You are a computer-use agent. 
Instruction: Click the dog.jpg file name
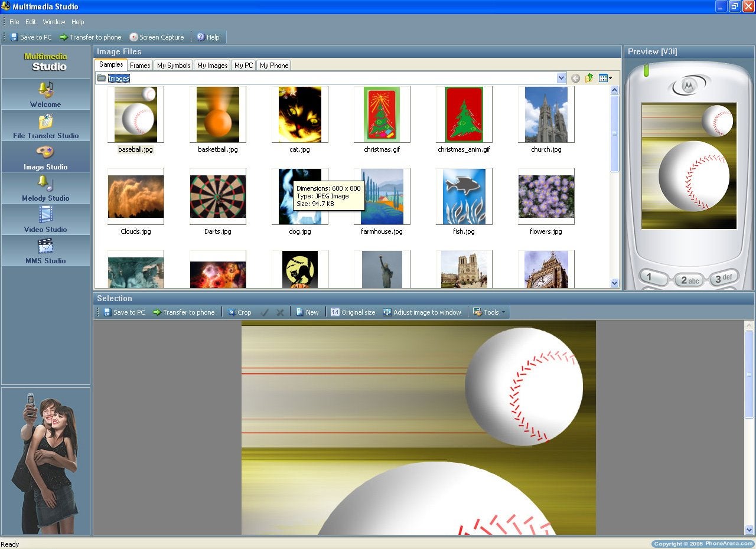[299, 231]
